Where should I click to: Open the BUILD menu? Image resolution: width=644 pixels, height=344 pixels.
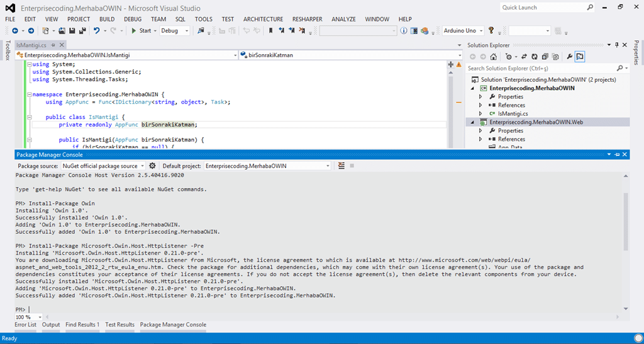pos(107,19)
